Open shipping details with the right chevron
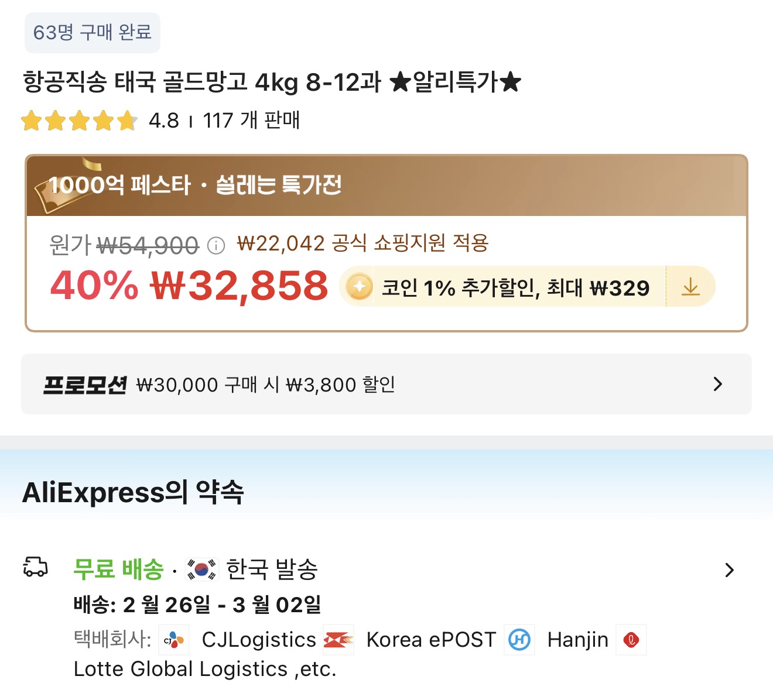Viewport: 773px width, 700px height. tap(729, 570)
